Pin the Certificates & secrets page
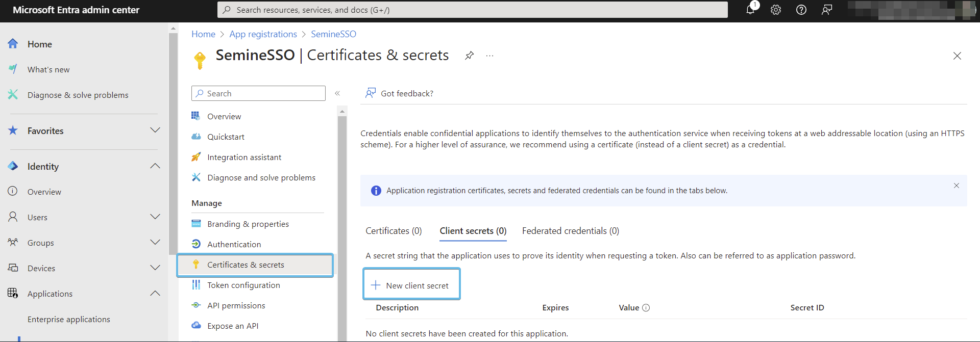This screenshot has height=342, width=980. [x=469, y=56]
